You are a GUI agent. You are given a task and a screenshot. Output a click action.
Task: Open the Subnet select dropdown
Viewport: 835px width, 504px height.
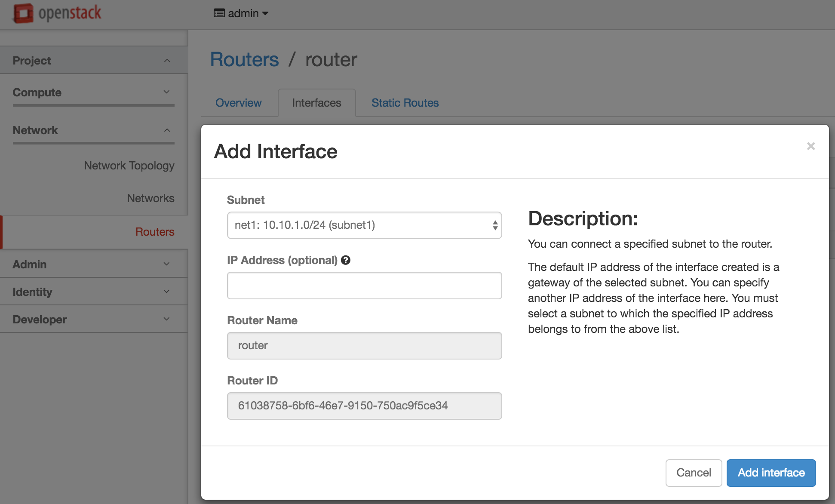(x=364, y=225)
